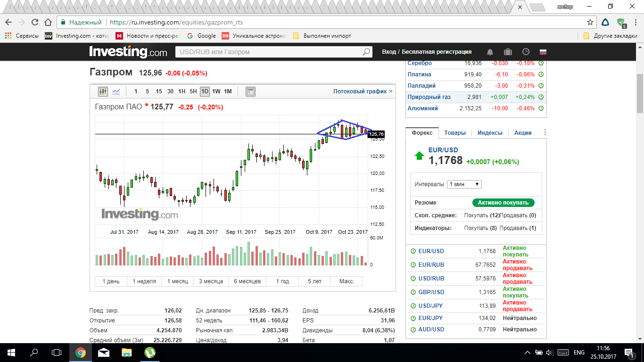Open Палладий commodity link
644x362 pixels.
pyautogui.click(x=421, y=86)
